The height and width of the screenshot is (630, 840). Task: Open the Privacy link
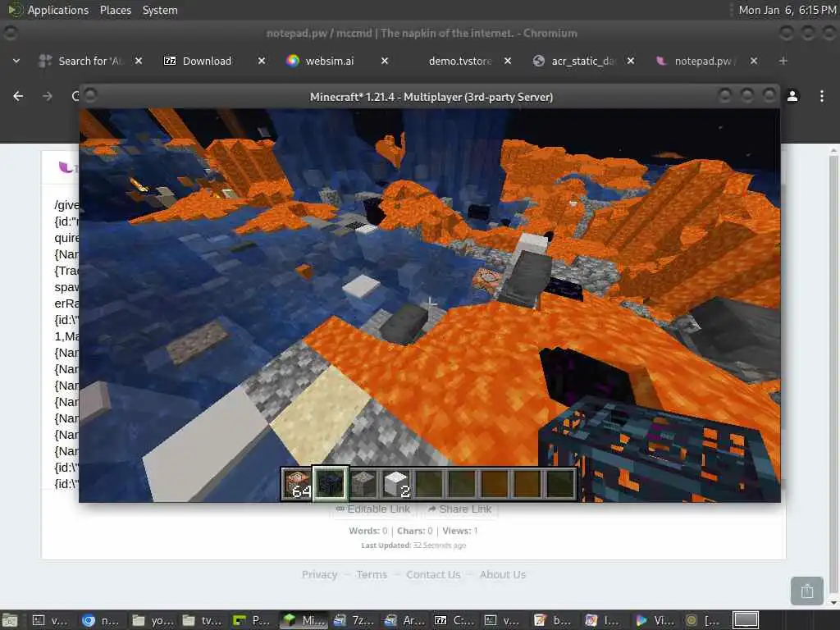pyautogui.click(x=319, y=575)
